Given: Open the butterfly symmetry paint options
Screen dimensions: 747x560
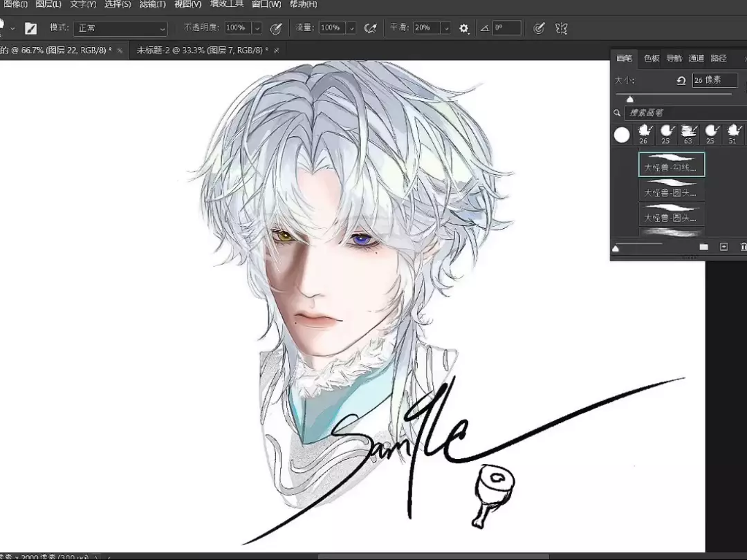Looking at the screenshot, I should click(561, 28).
